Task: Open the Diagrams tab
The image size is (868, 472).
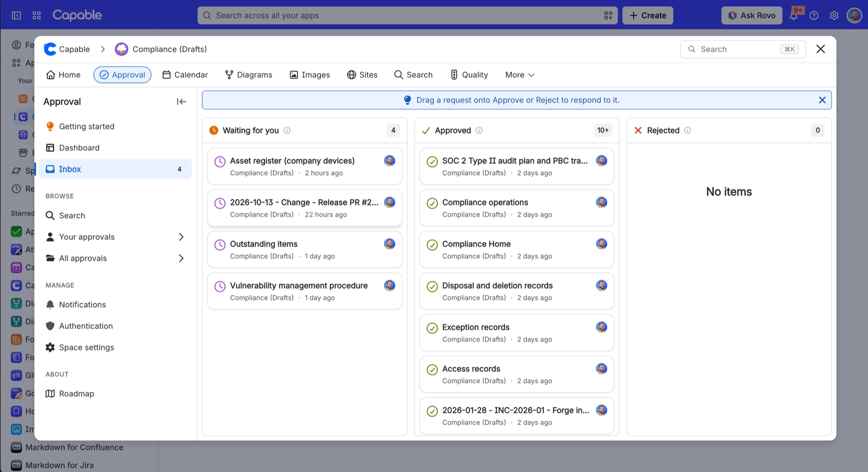Action: click(x=249, y=75)
